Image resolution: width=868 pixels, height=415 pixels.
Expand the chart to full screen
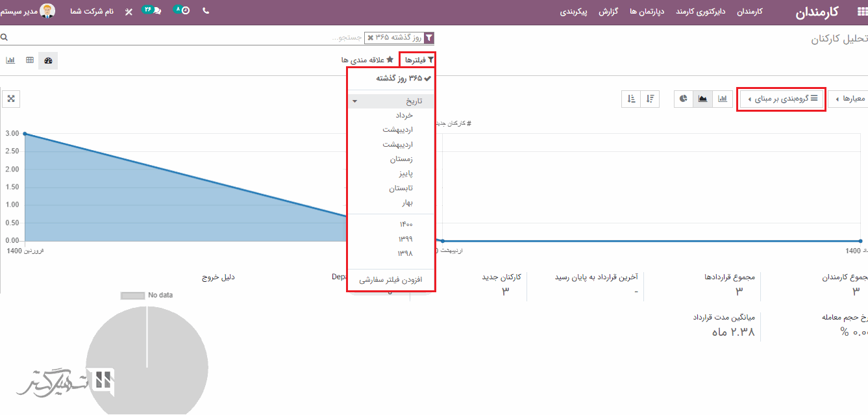[x=11, y=99]
